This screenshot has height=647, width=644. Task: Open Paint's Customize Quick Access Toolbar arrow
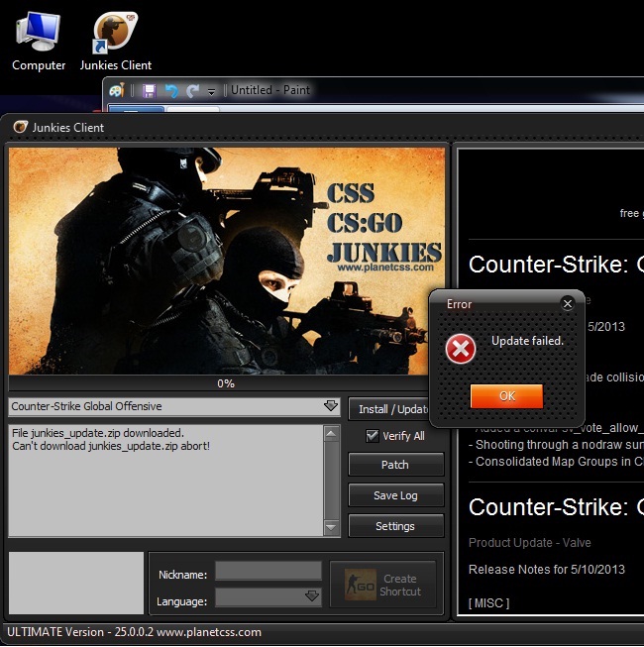click(211, 91)
